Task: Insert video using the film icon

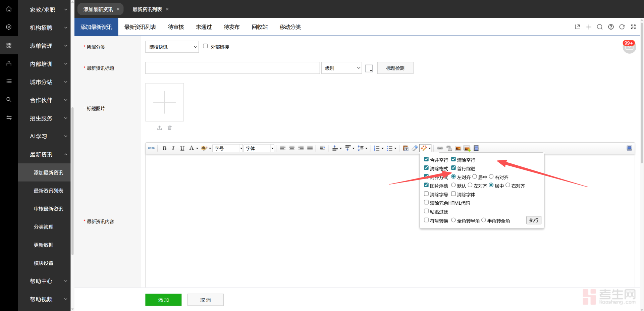Action: tap(476, 148)
